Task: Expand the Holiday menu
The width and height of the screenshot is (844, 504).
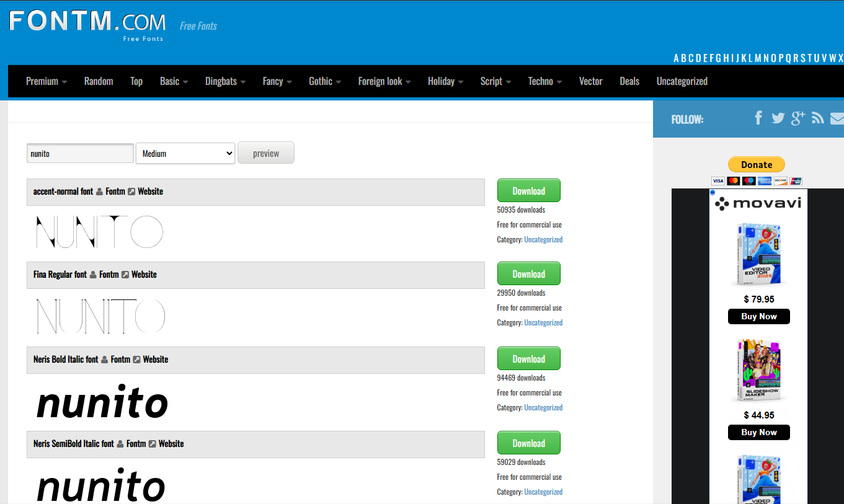Action: 445,81
